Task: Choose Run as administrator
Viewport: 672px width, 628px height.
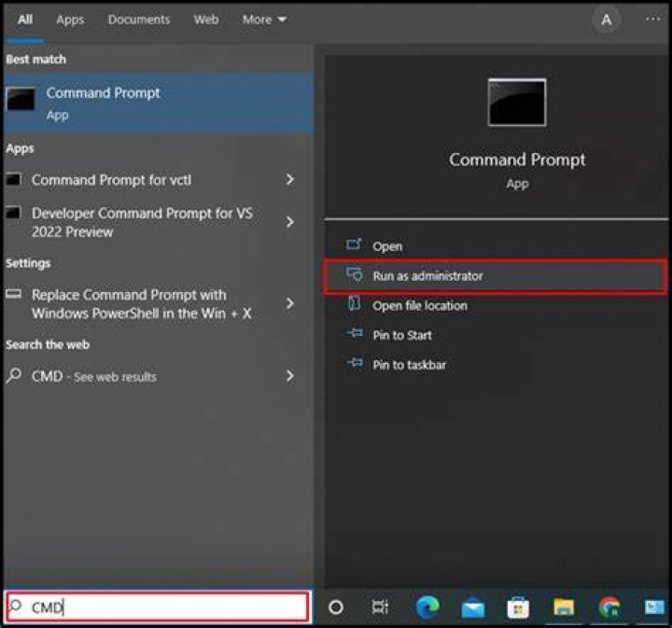Action: [x=496, y=276]
